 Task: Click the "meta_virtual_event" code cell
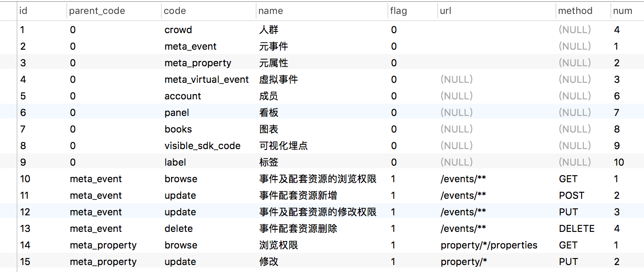click(206, 80)
